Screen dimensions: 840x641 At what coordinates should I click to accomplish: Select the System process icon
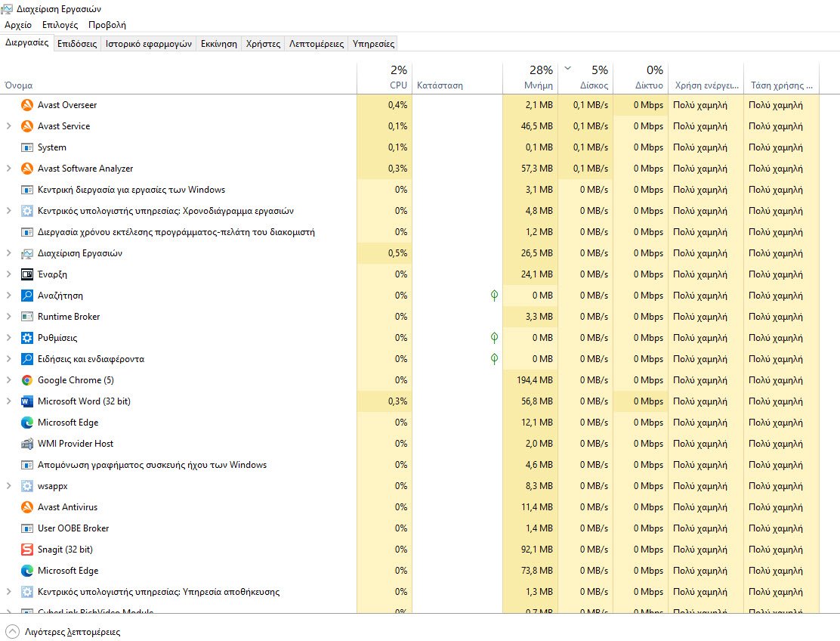coord(26,147)
